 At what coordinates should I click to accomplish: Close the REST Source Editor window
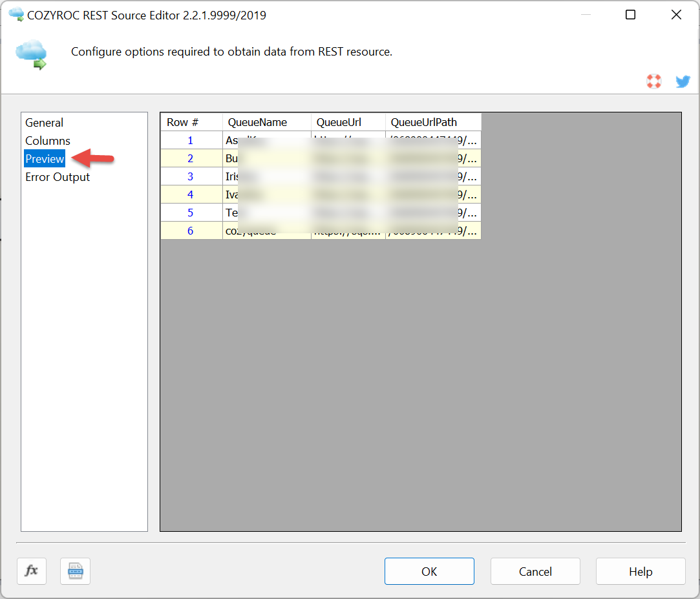click(676, 15)
